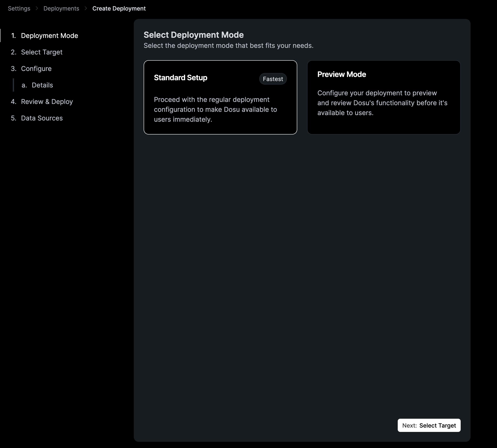
Task: Click the Fastest badge
Action: tap(273, 79)
